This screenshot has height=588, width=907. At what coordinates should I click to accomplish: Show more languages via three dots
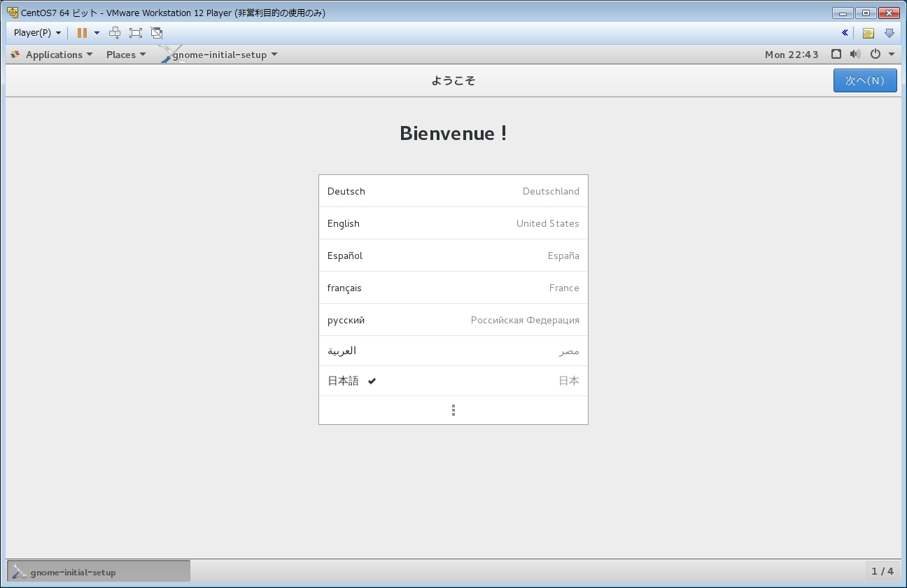pos(454,410)
